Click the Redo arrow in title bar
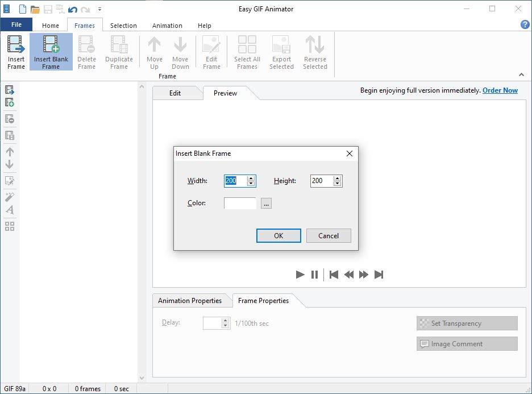Image resolution: width=532 pixels, height=394 pixels. [85, 10]
